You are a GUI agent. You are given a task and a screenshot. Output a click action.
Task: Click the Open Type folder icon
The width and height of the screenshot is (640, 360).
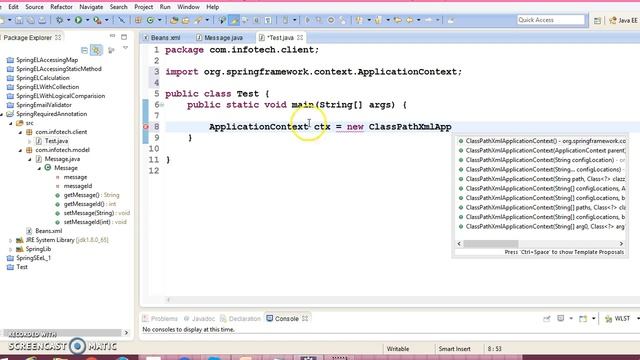(174, 20)
